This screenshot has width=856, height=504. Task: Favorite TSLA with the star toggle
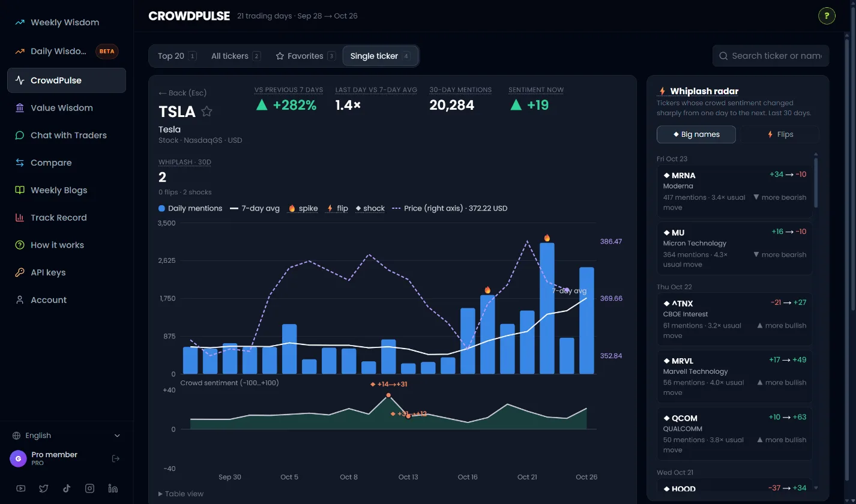pos(206,111)
